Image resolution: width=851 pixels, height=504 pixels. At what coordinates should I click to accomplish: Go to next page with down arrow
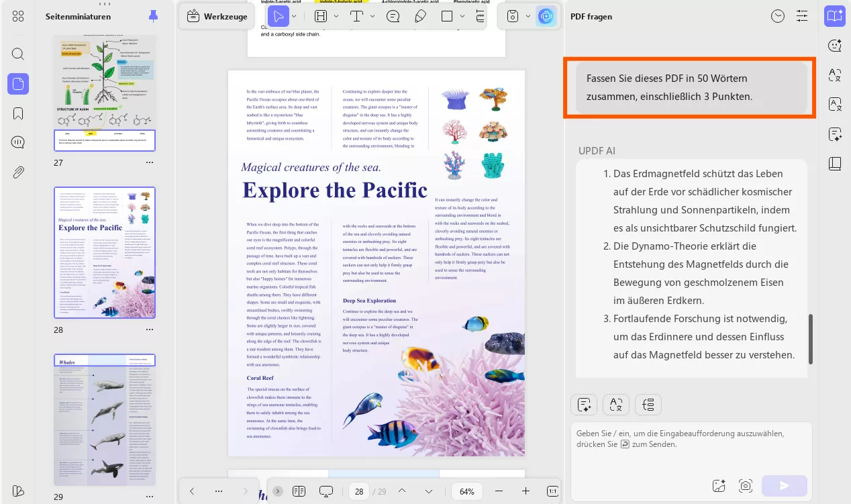429,491
